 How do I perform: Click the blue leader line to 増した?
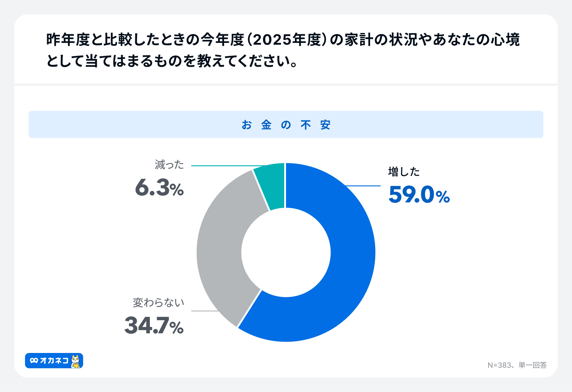click(x=363, y=186)
